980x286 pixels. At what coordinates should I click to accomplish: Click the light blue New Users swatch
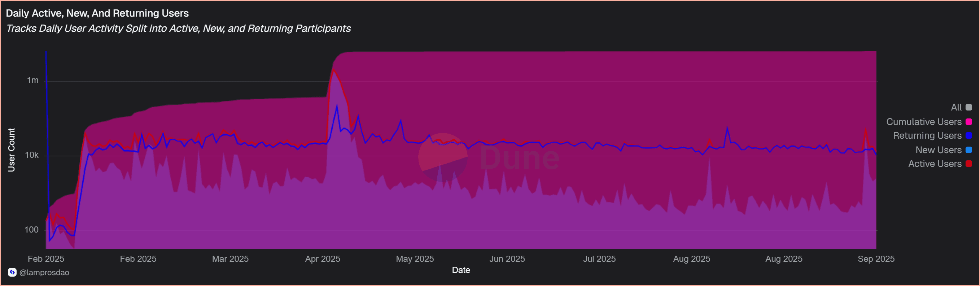(x=969, y=150)
